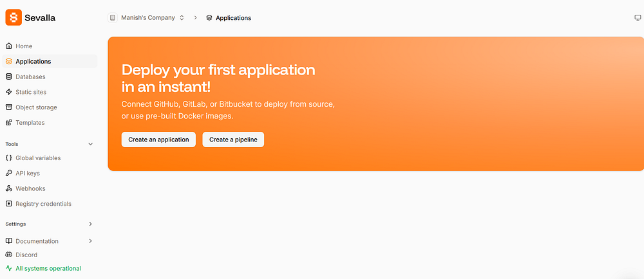The image size is (644, 279).
Task: Click the Global variables braces icon
Action: point(9,157)
